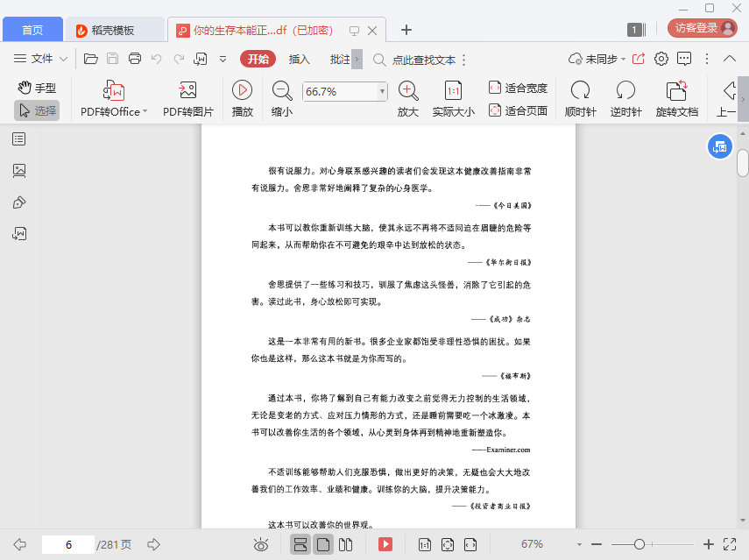749x560 pixels.
Task: Click status bar actual size 1:1 icon
Action: 425,544
